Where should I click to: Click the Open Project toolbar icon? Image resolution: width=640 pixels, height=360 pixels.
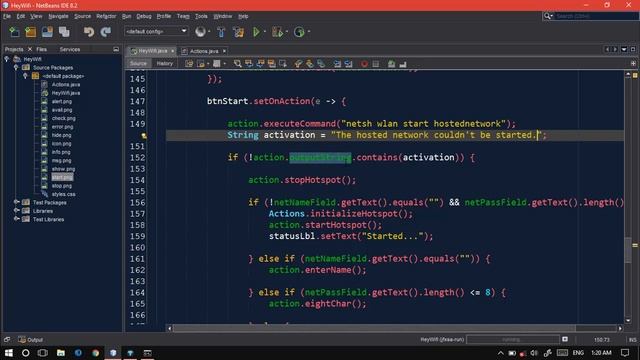coord(47,32)
